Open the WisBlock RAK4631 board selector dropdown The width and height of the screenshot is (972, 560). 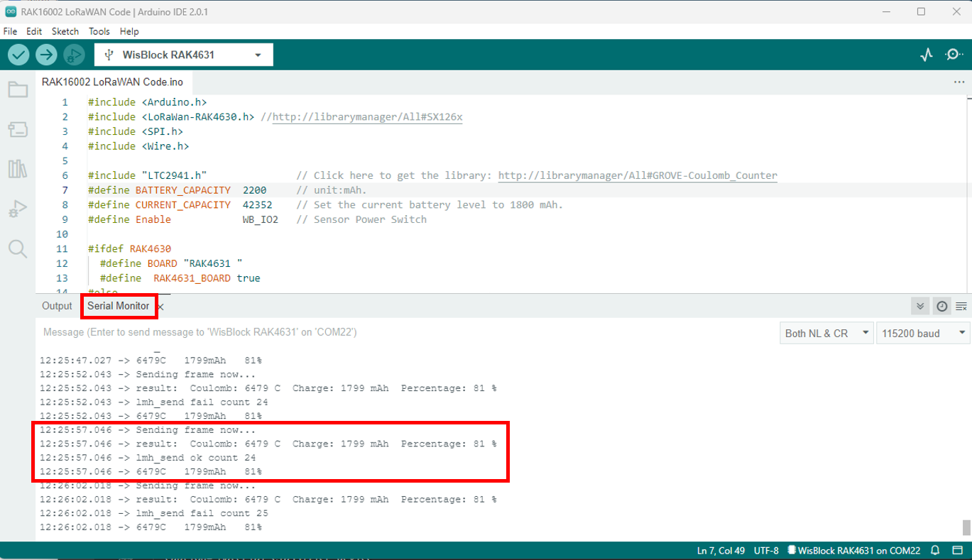coord(183,55)
